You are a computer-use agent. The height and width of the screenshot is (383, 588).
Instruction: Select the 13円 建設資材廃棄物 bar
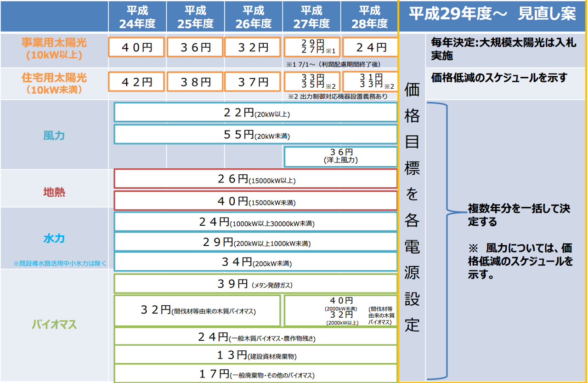[255, 354]
